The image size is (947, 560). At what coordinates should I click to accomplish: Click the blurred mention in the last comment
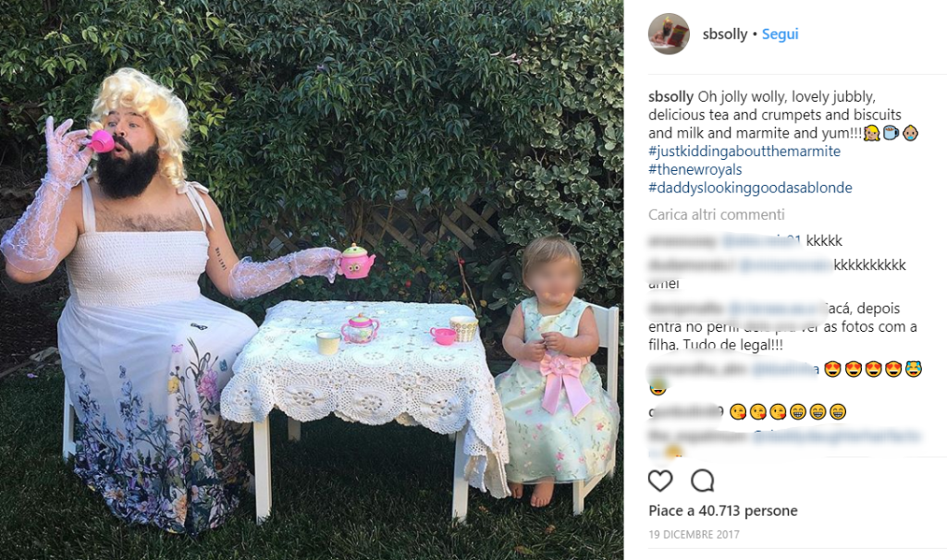837,435
